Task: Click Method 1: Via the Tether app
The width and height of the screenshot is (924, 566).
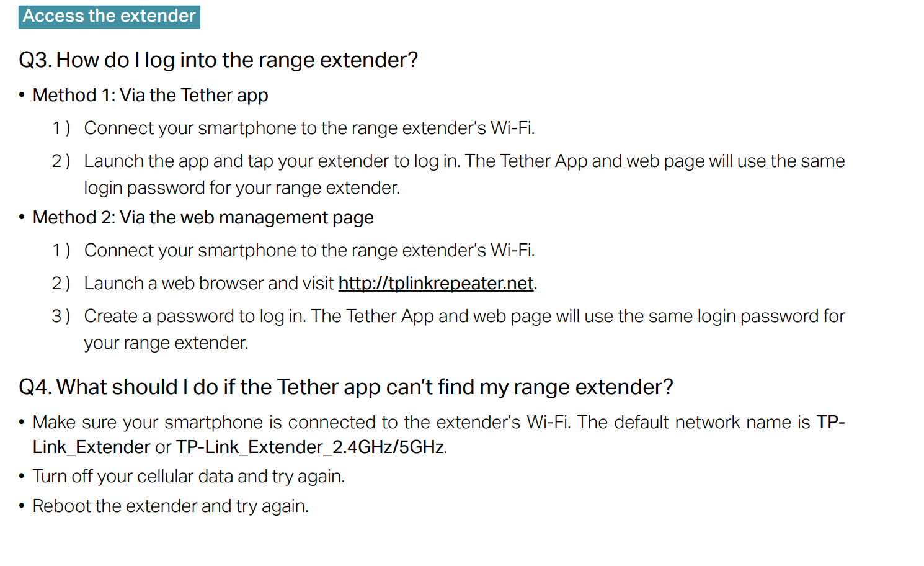Action: tap(150, 96)
